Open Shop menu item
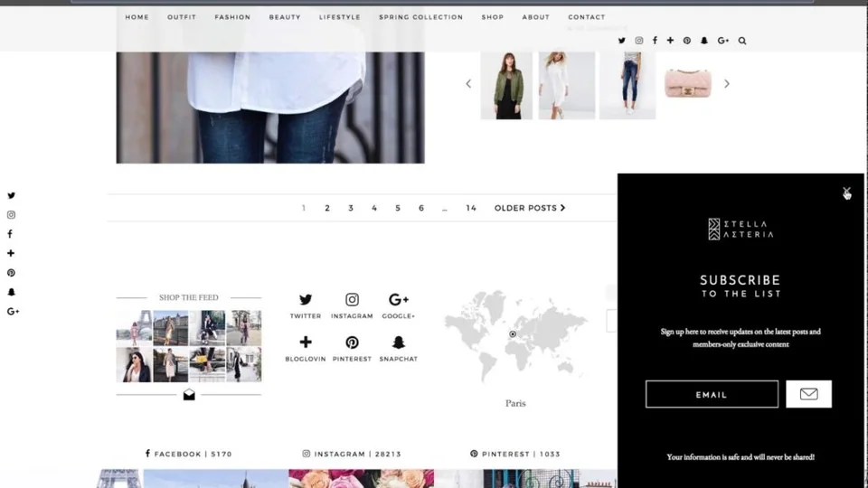The height and width of the screenshot is (488, 868). coord(493,17)
